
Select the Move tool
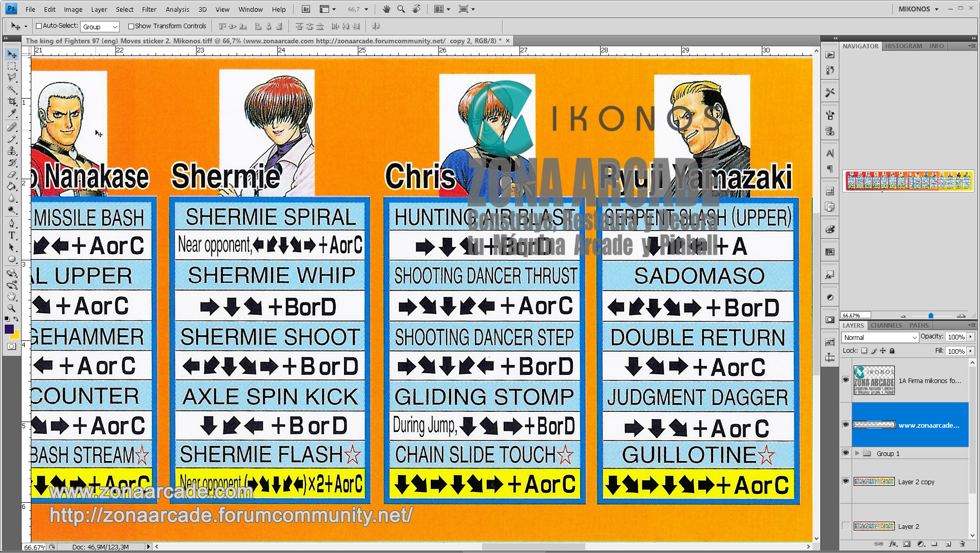coord(12,54)
